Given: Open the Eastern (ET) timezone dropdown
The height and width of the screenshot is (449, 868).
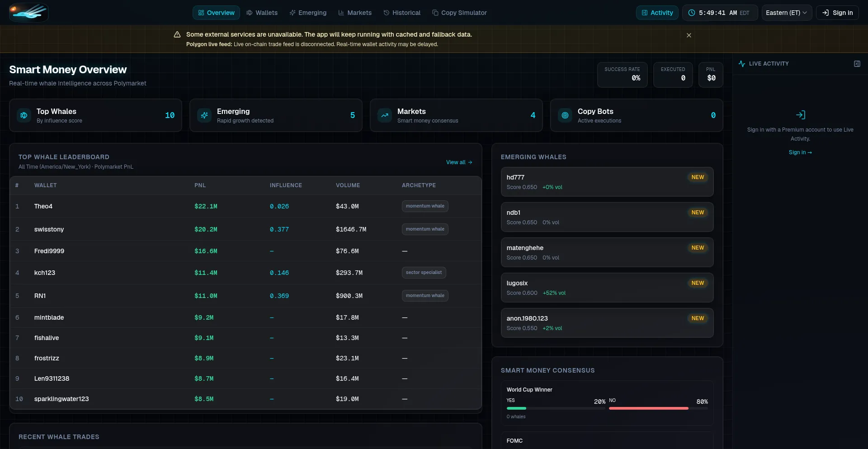Looking at the screenshot, I should click(x=787, y=13).
